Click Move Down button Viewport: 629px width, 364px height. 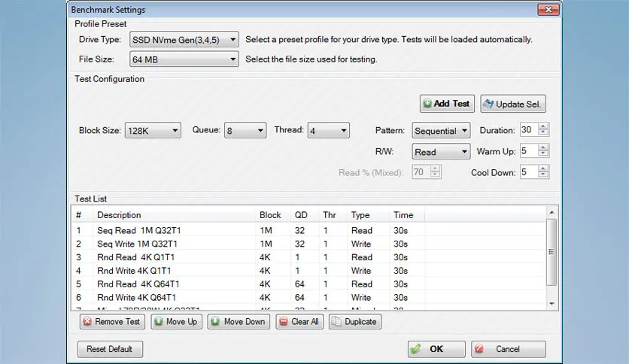point(239,321)
